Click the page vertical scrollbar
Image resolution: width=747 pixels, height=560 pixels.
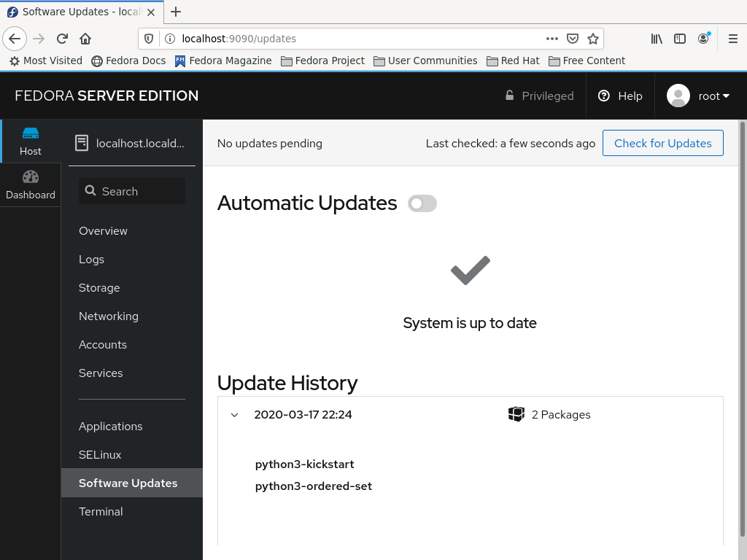pyautogui.click(x=742, y=329)
